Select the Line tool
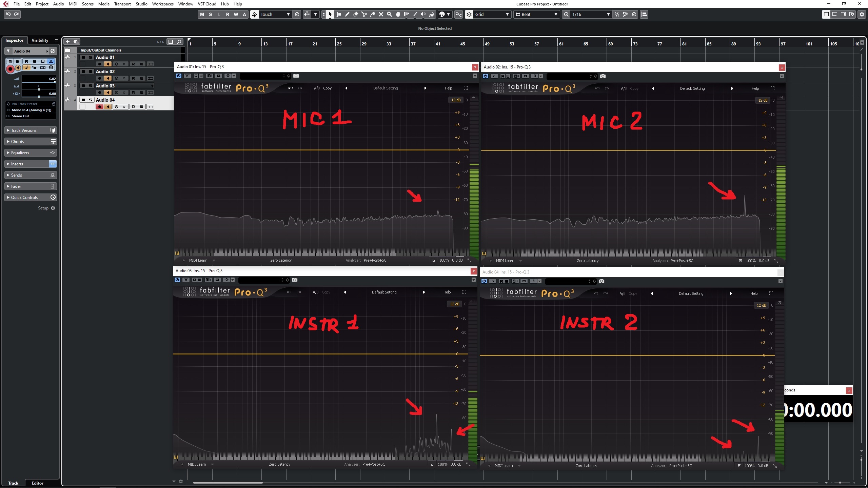Image resolution: width=868 pixels, height=488 pixels. [415, 14]
